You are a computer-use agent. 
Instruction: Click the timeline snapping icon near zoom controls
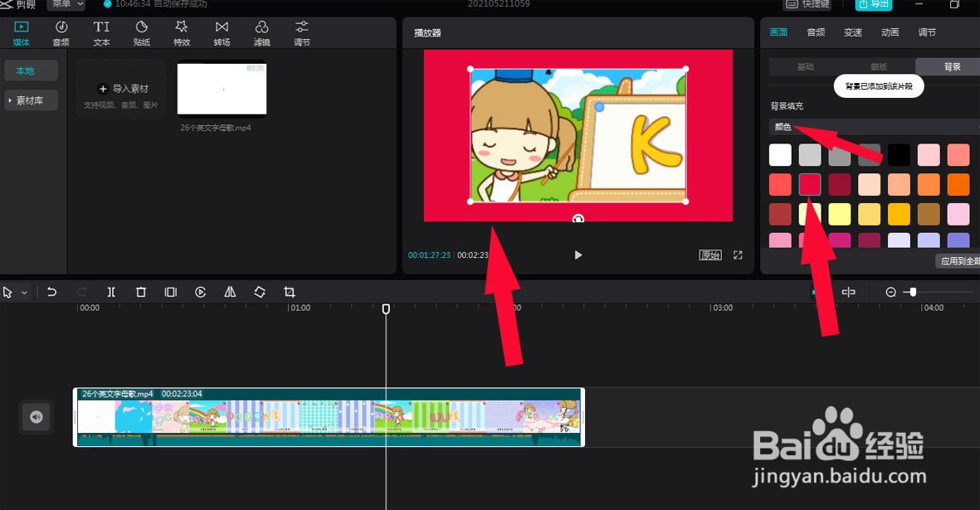(x=848, y=292)
